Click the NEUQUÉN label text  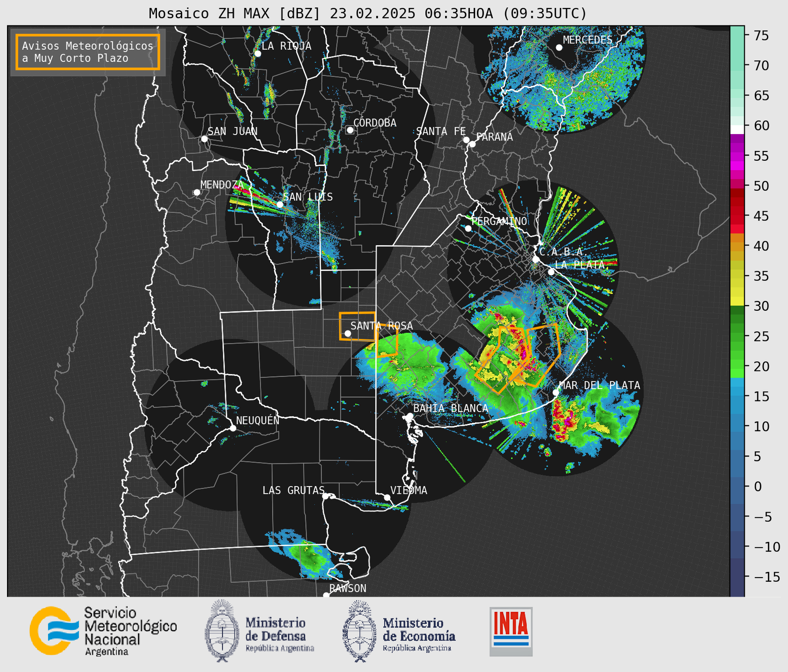click(258, 421)
